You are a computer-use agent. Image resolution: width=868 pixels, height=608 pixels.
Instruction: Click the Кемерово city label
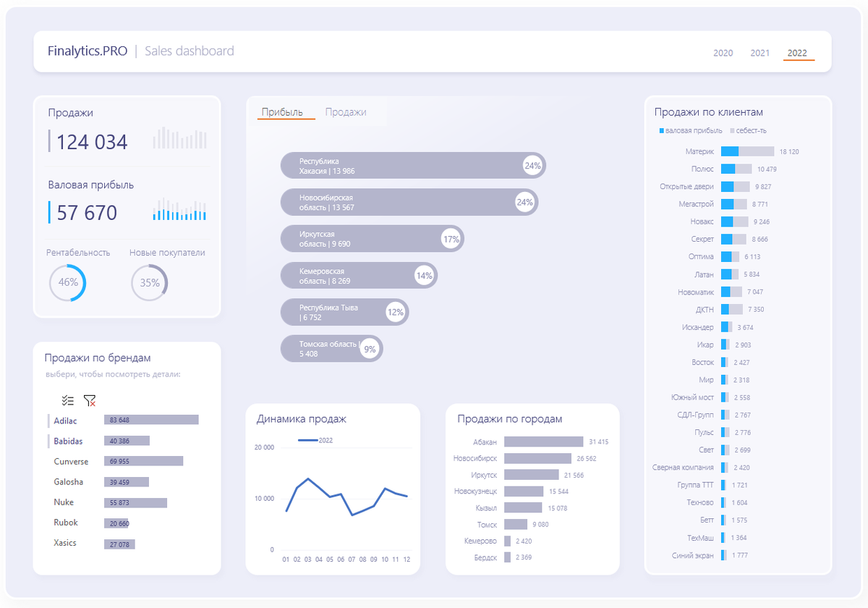pos(481,541)
